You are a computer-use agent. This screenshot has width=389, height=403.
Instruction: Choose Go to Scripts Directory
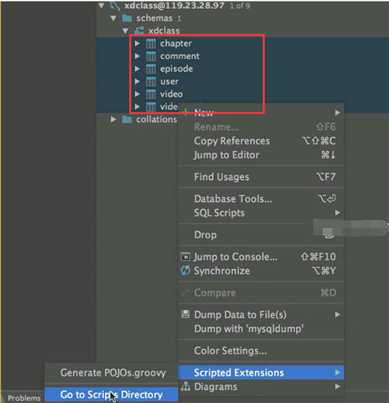(111, 395)
